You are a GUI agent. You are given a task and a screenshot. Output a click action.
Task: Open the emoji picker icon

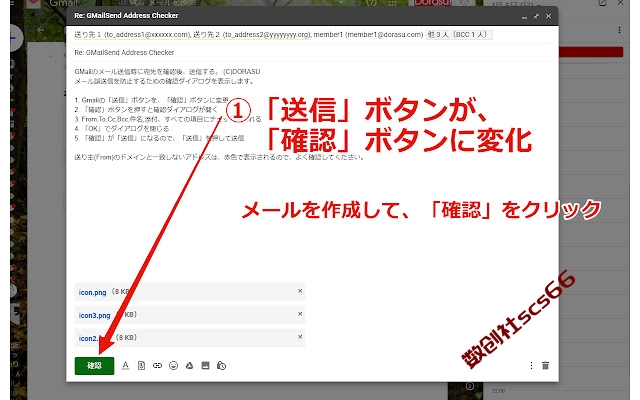(173, 366)
